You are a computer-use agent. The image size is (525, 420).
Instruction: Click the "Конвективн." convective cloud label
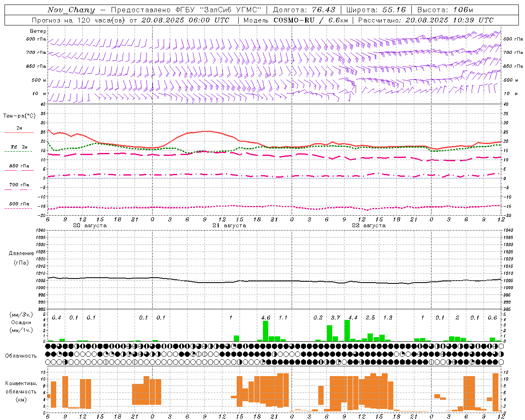21,383
